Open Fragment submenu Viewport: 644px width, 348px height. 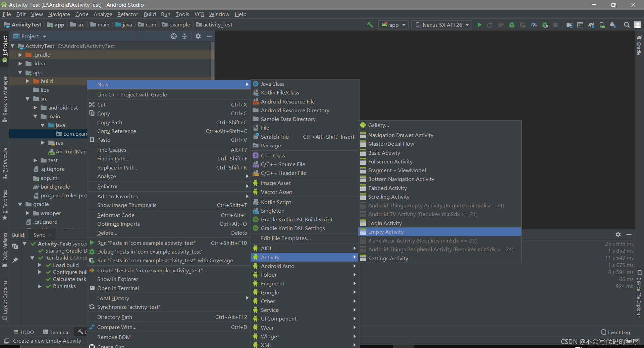tap(305, 283)
